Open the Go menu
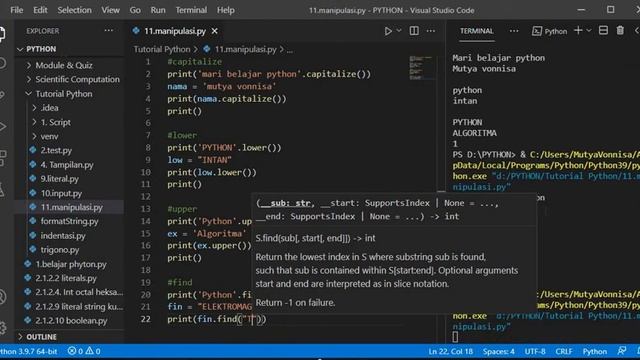The width and height of the screenshot is (640, 360). tap(135, 10)
